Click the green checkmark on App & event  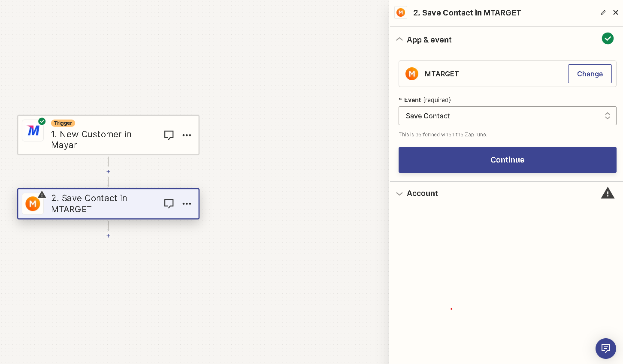pos(608,39)
